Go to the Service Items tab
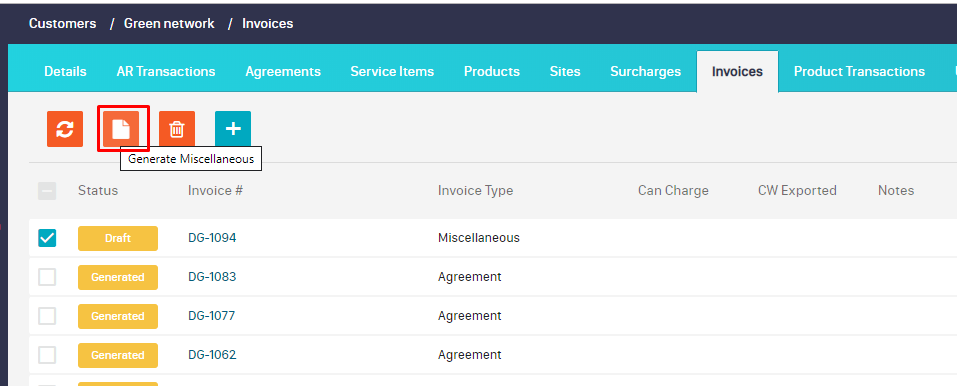This screenshot has height=386, width=957. pyautogui.click(x=392, y=71)
